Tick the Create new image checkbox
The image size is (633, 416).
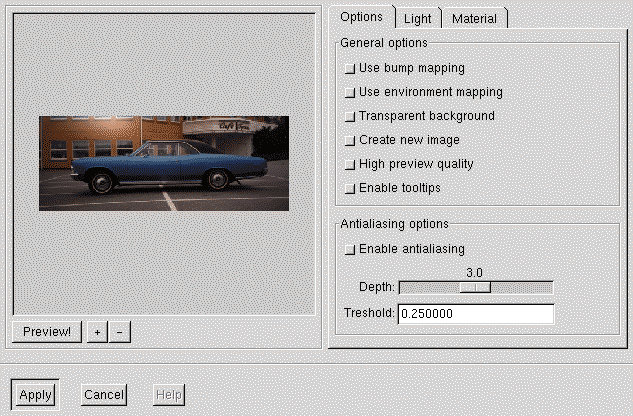coord(349,141)
